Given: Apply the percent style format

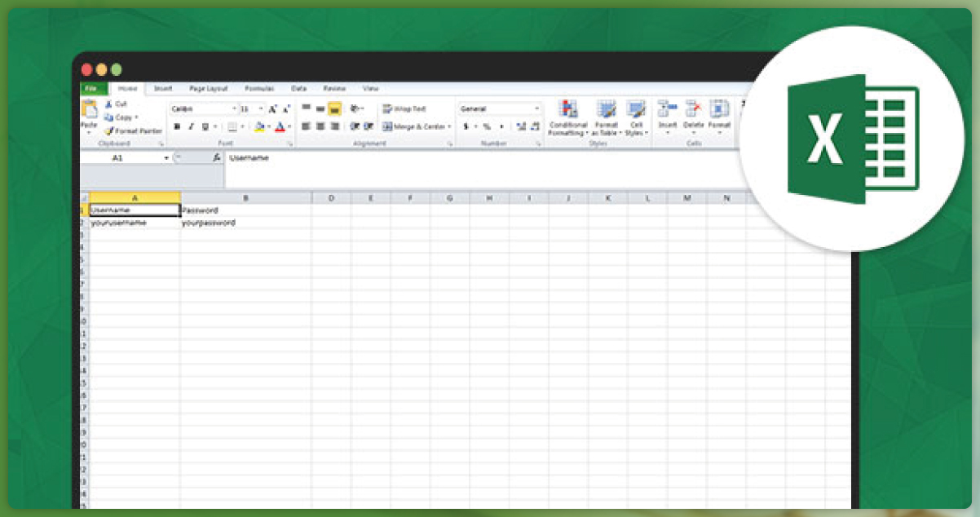Looking at the screenshot, I should [487, 126].
